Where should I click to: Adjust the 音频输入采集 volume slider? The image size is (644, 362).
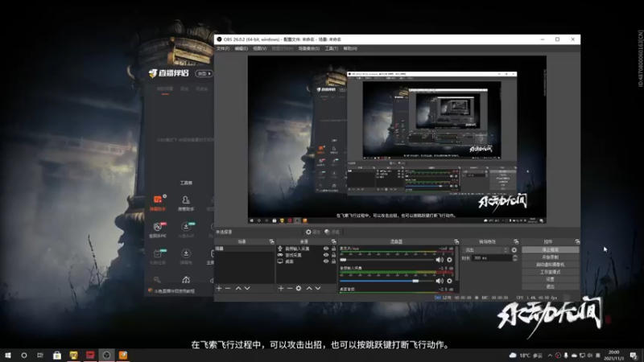click(386, 281)
